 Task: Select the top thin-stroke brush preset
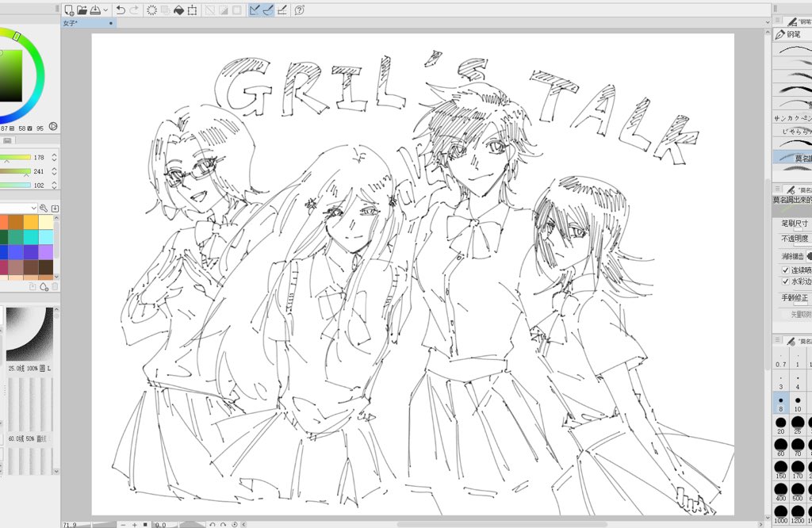pyautogui.click(x=792, y=50)
